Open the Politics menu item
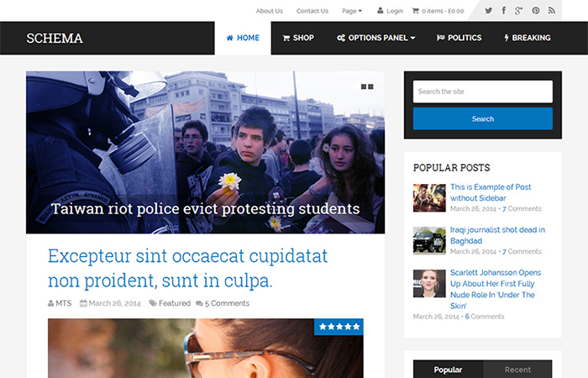This screenshot has width=588, height=378. pos(459,38)
